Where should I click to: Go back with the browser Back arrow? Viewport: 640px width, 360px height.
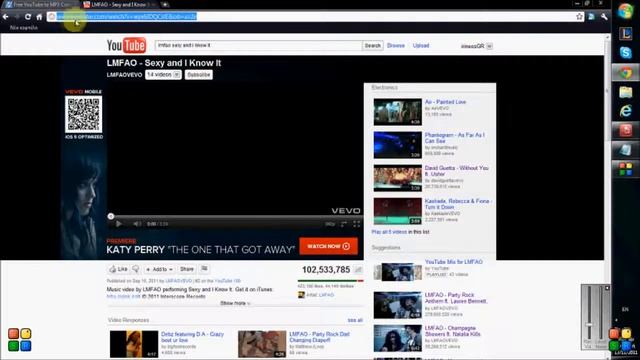click(x=5, y=17)
